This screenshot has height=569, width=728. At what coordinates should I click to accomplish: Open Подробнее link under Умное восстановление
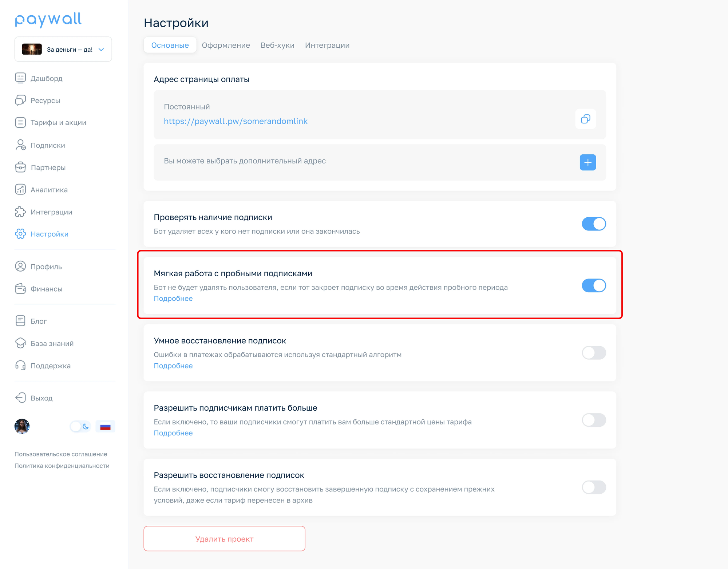click(173, 365)
